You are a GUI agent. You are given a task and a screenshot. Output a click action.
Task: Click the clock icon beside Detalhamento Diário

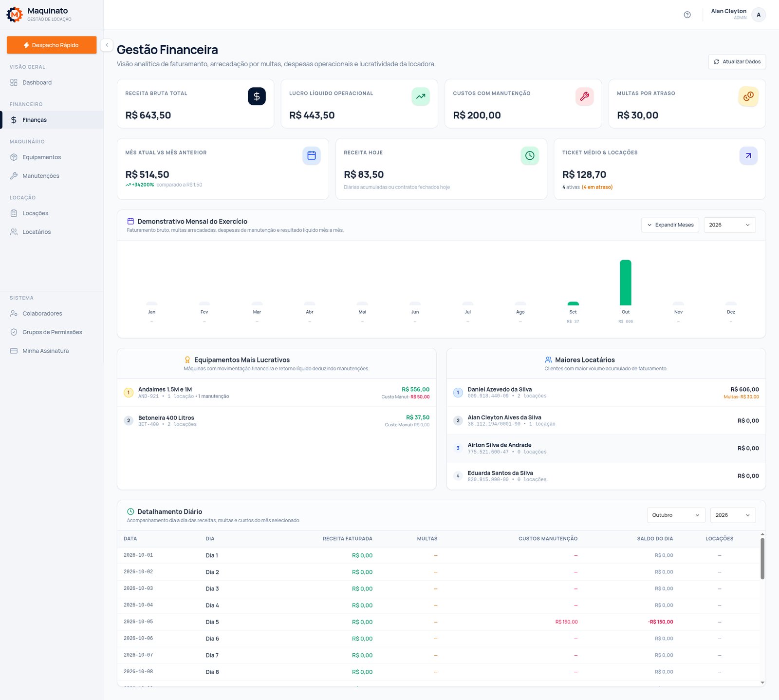pyautogui.click(x=130, y=511)
